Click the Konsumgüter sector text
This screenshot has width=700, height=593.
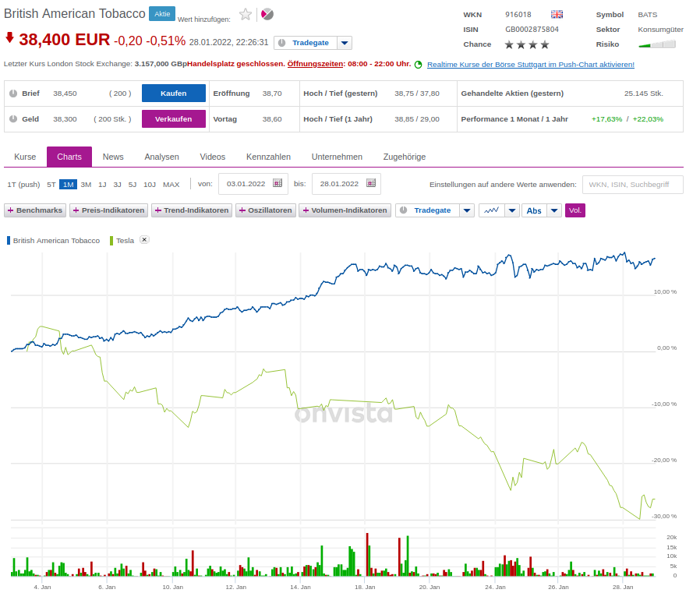[x=660, y=30]
